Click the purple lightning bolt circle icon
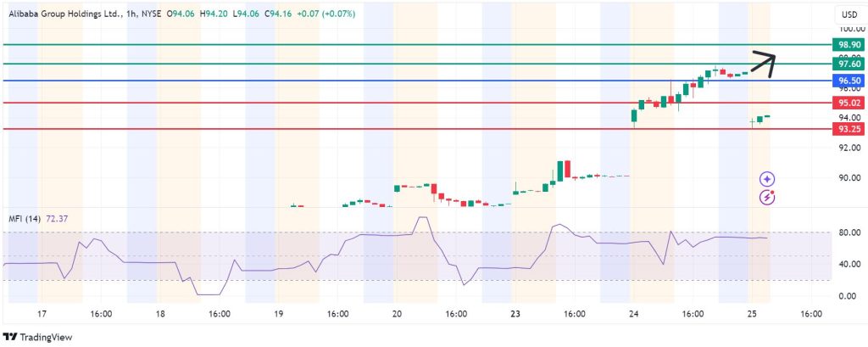Image resolution: width=868 pixels, height=347 pixels. click(767, 196)
